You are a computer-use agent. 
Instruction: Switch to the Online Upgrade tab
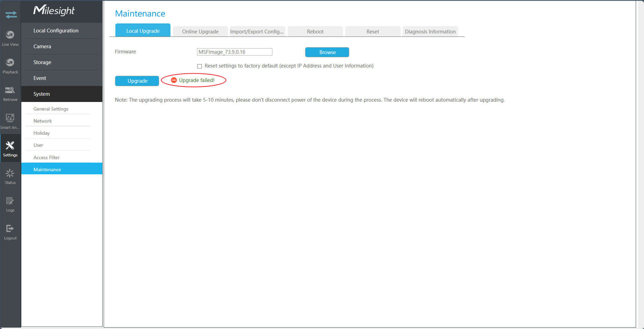tap(200, 31)
